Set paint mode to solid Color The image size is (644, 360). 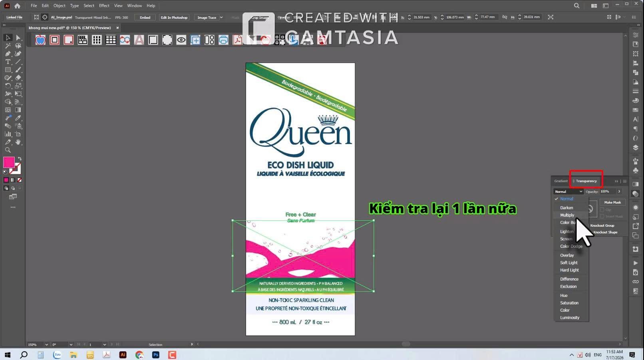coord(6,180)
